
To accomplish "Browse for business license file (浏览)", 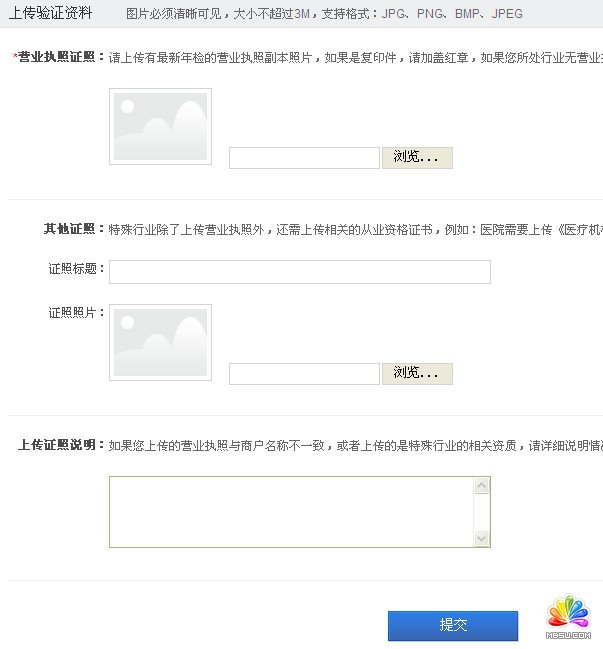I will coord(417,158).
